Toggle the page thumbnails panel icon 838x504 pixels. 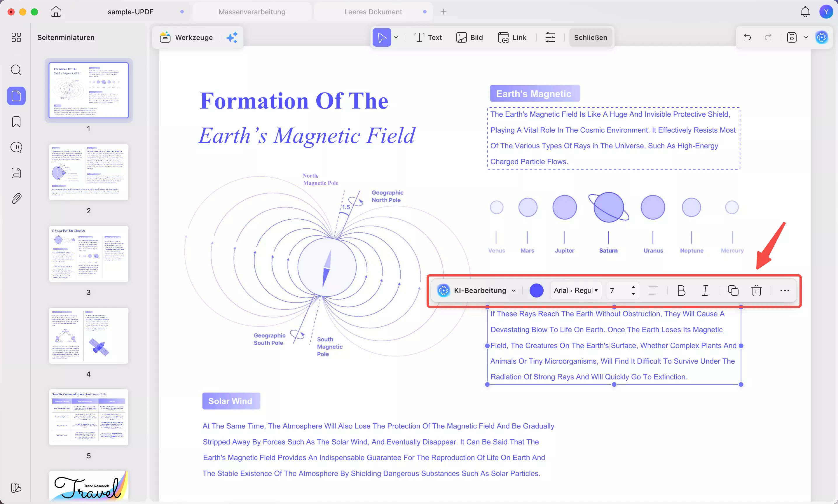16,96
